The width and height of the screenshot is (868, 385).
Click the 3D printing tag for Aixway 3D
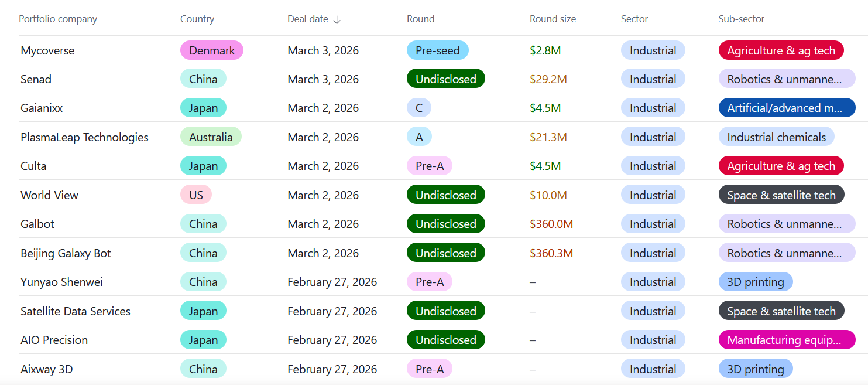point(755,369)
